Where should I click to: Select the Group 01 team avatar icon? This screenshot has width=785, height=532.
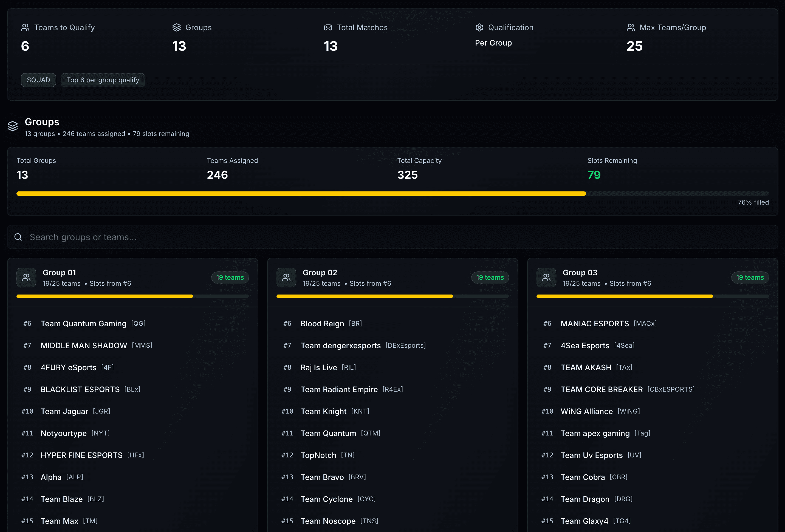click(x=26, y=277)
